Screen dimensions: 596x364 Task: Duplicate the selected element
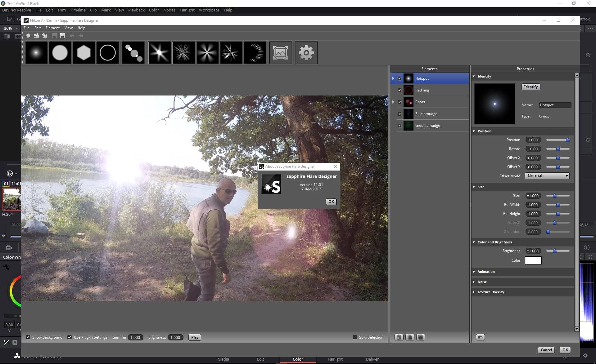pyautogui.click(x=410, y=337)
